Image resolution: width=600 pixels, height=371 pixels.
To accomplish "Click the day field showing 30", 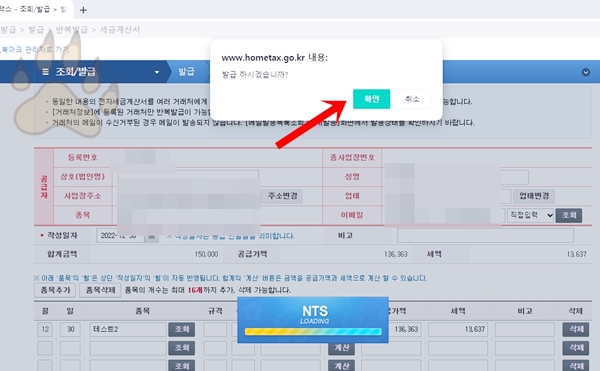I will tap(70, 329).
